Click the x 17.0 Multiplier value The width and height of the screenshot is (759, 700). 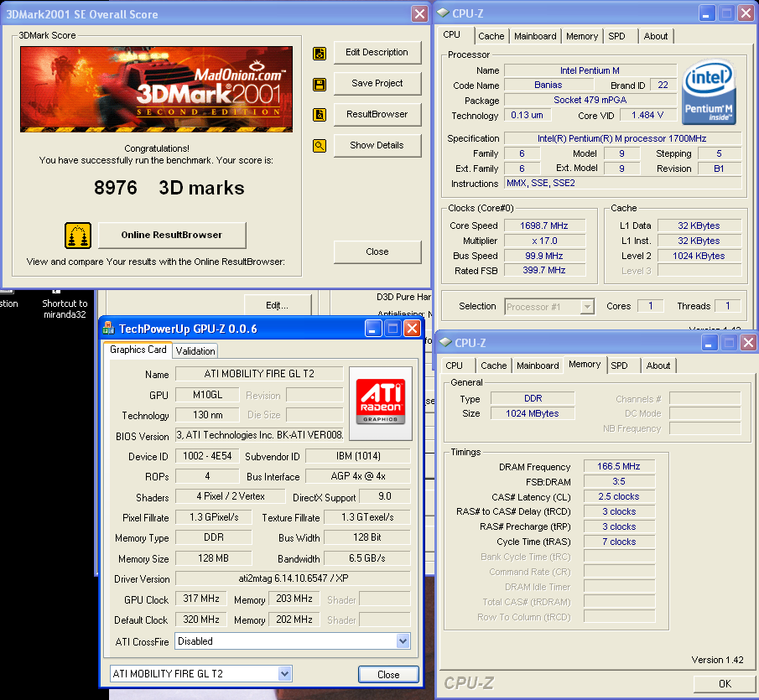coord(544,241)
